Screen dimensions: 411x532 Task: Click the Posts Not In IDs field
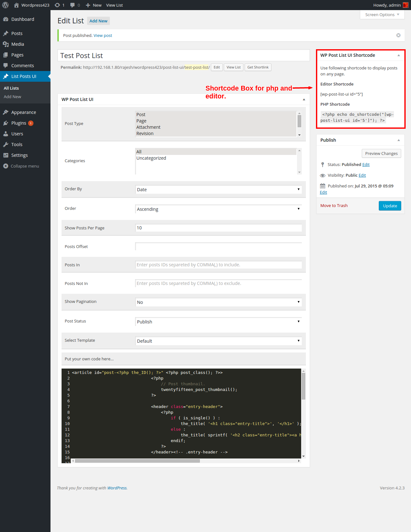218,283
